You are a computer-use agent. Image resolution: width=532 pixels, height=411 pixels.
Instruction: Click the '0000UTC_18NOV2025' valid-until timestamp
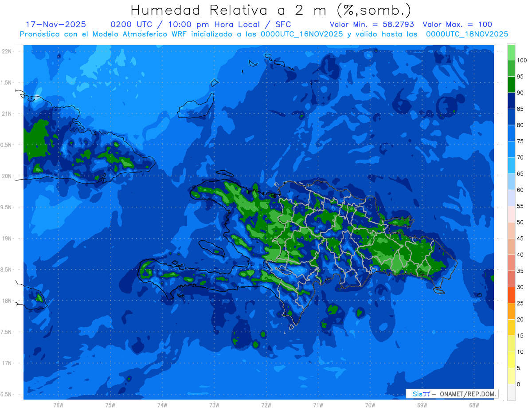(x=467, y=34)
